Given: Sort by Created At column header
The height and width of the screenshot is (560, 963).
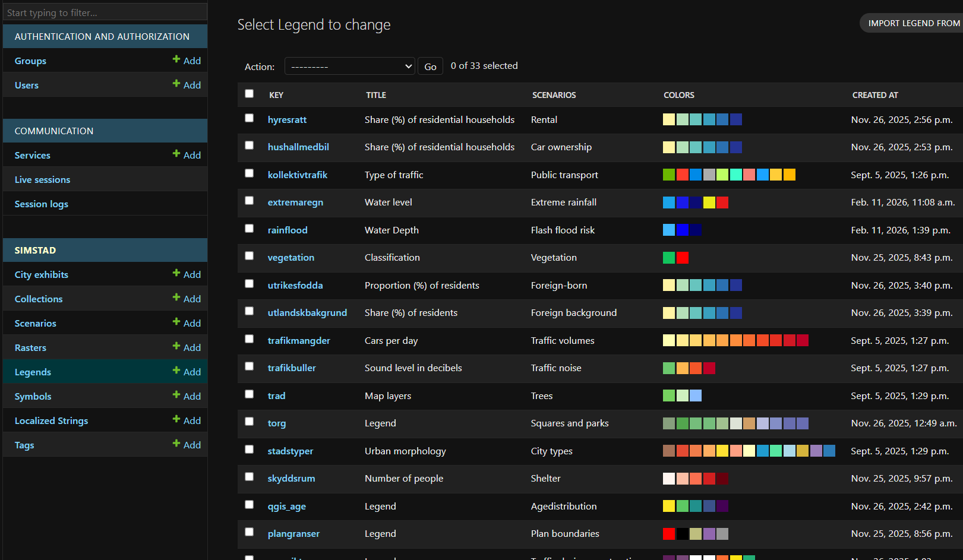Looking at the screenshot, I should [x=875, y=95].
